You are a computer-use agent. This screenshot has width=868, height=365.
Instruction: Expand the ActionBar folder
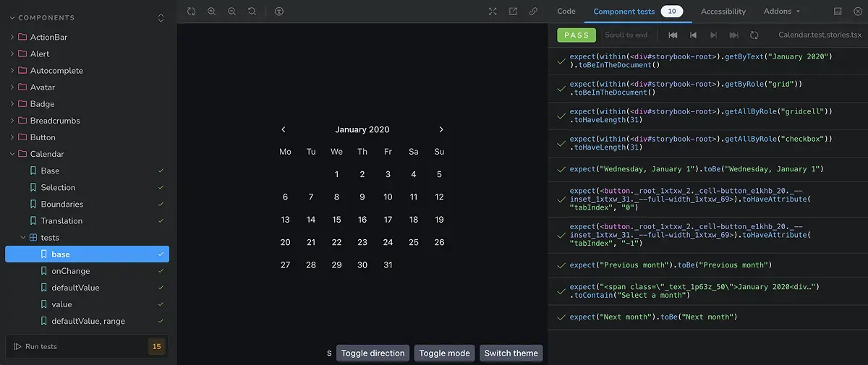point(12,37)
